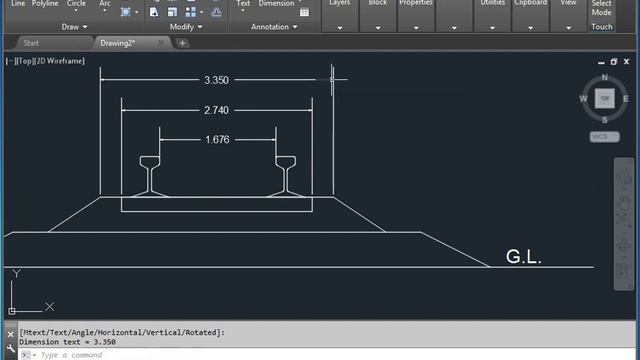Image resolution: width=640 pixels, height=360 pixels.
Task: Click E on the ViewCube compass
Action: click(626, 99)
